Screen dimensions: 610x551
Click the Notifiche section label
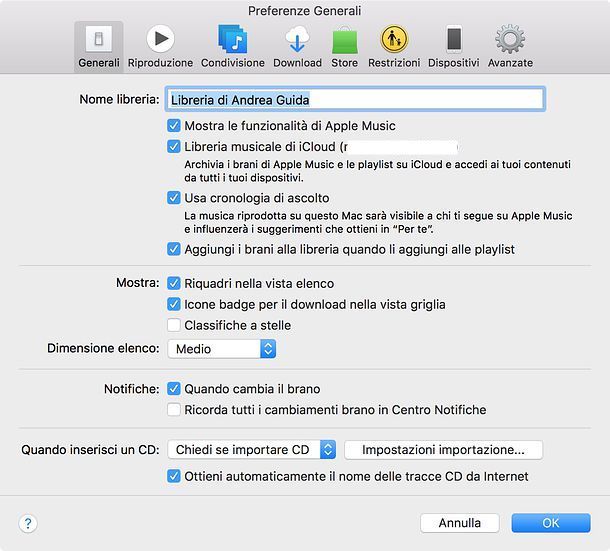(132, 389)
